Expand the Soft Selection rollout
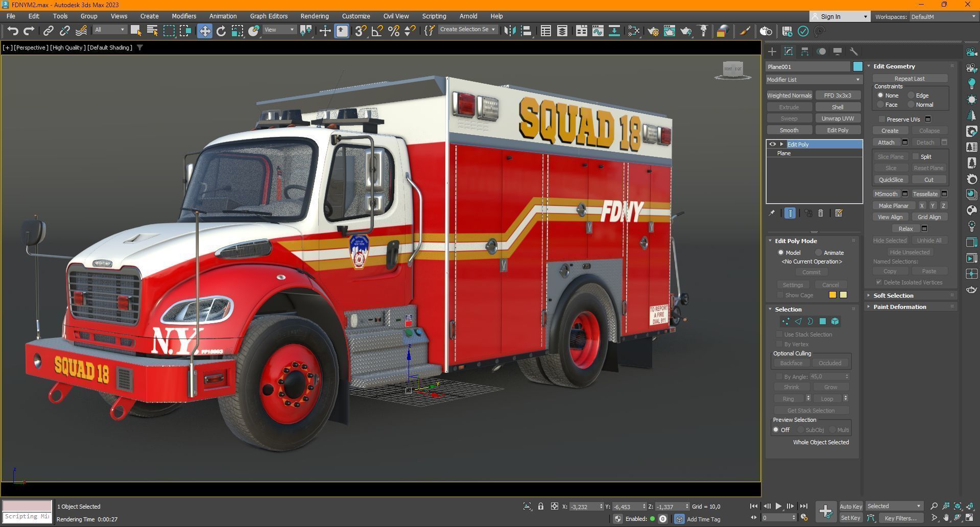This screenshot has height=527, width=980. pos(893,296)
